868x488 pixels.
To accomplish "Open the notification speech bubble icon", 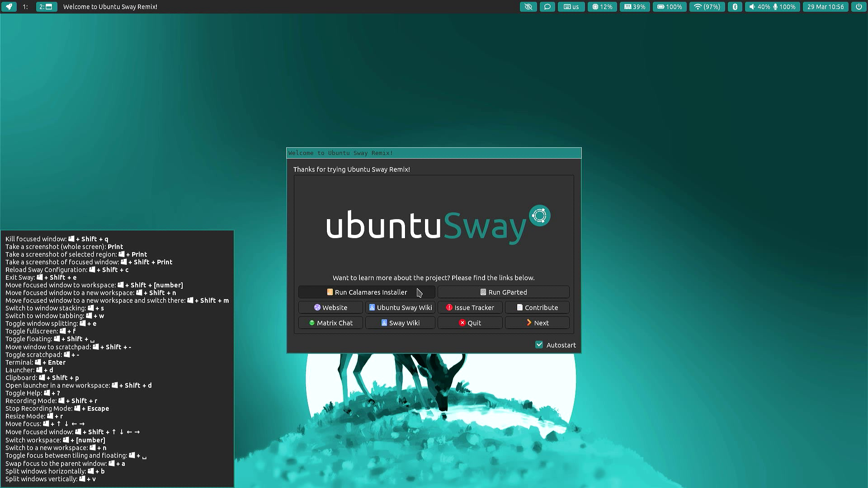I will 547,7.
